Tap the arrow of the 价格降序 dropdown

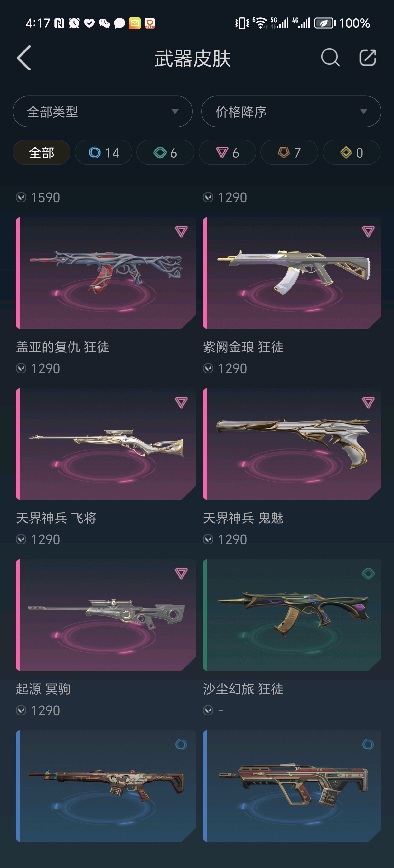click(363, 112)
